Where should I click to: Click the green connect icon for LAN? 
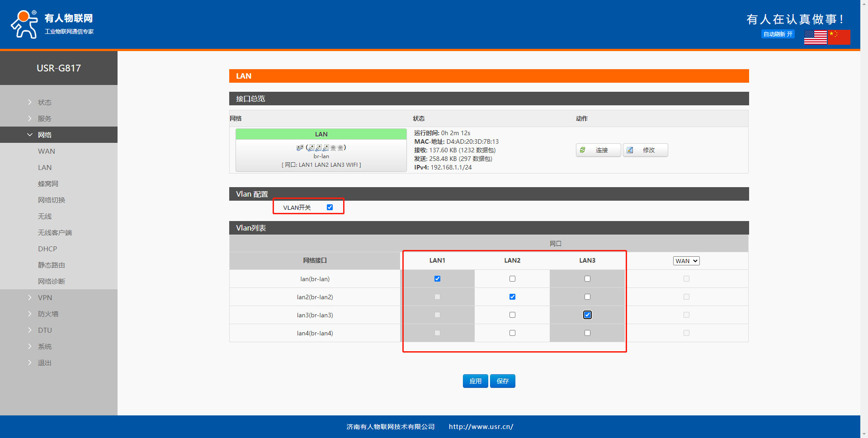pyautogui.click(x=583, y=150)
